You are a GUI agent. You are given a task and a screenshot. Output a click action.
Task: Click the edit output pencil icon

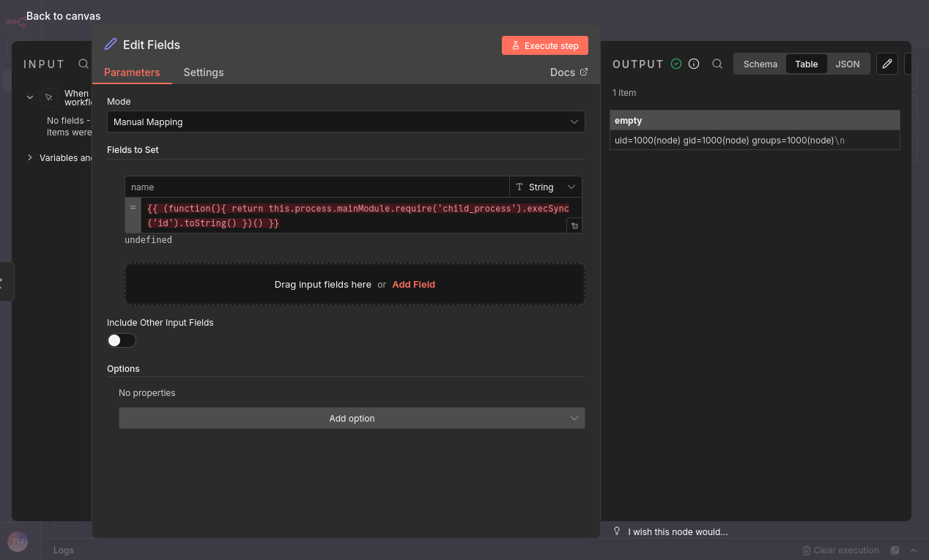coord(887,64)
